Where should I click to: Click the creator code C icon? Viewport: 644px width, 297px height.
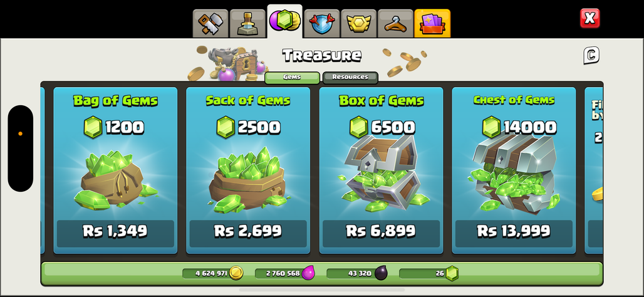point(591,56)
